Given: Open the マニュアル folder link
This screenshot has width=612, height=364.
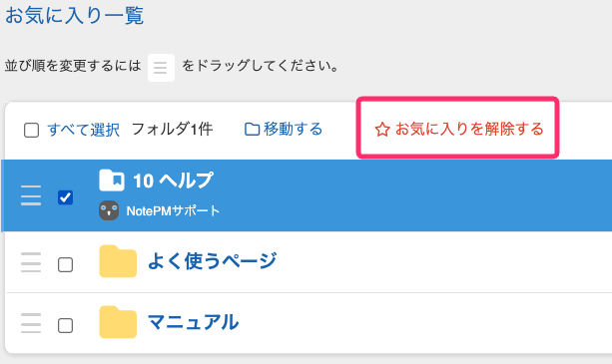Looking at the screenshot, I should [x=194, y=322].
